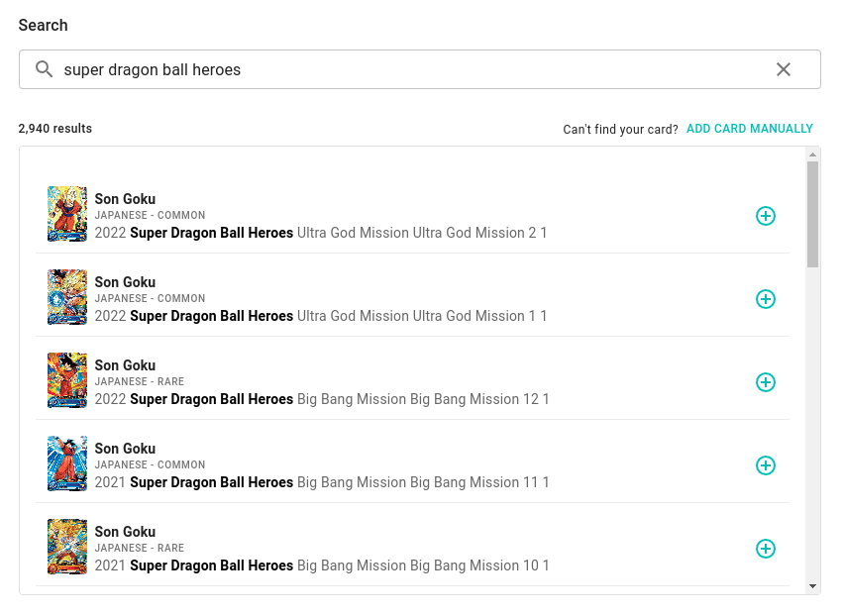Select the Son Goku title in the Big Bang Mission 12 row
The width and height of the screenshot is (843, 616).
click(x=125, y=365)
